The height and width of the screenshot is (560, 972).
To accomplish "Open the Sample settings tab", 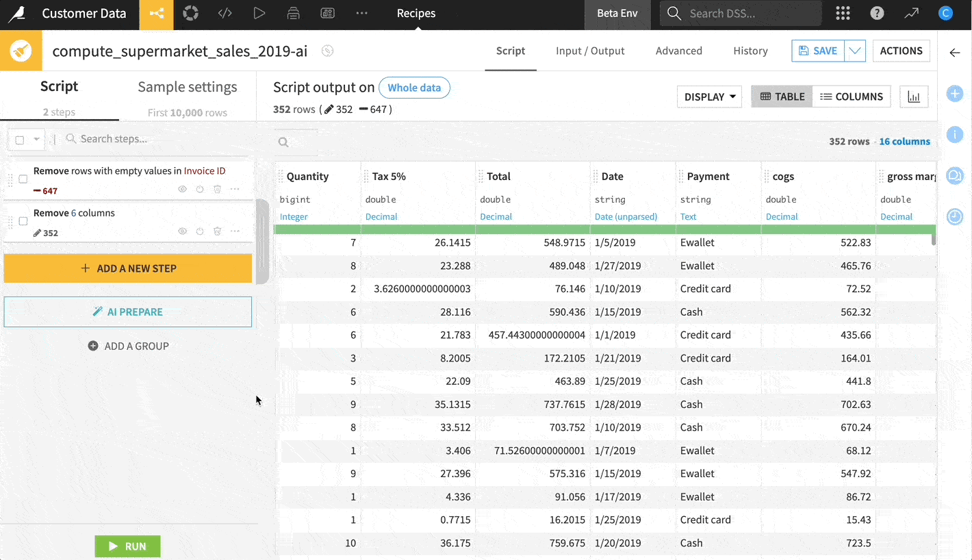I will coord(187,87).
